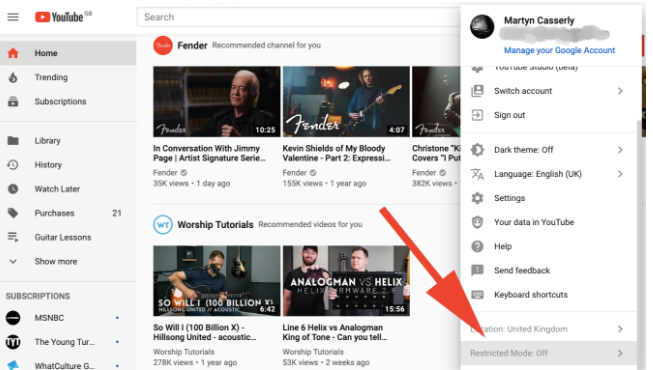Play the Kevin Shields video thumbnail
Image resolution: width=653 pixels, height=370 pixels.
pyautogui.click(x=346, y=102)
